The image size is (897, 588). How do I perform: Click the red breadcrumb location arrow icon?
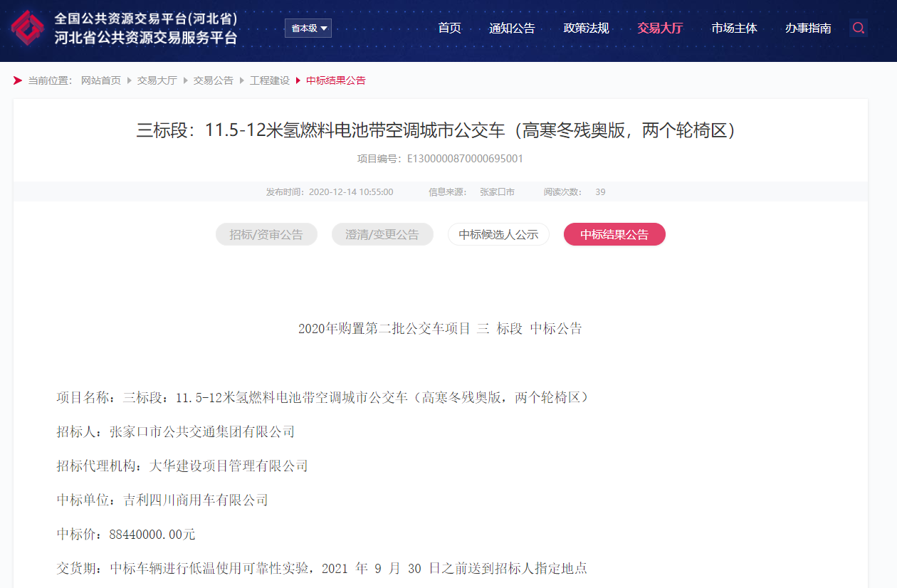click(18, 80)
